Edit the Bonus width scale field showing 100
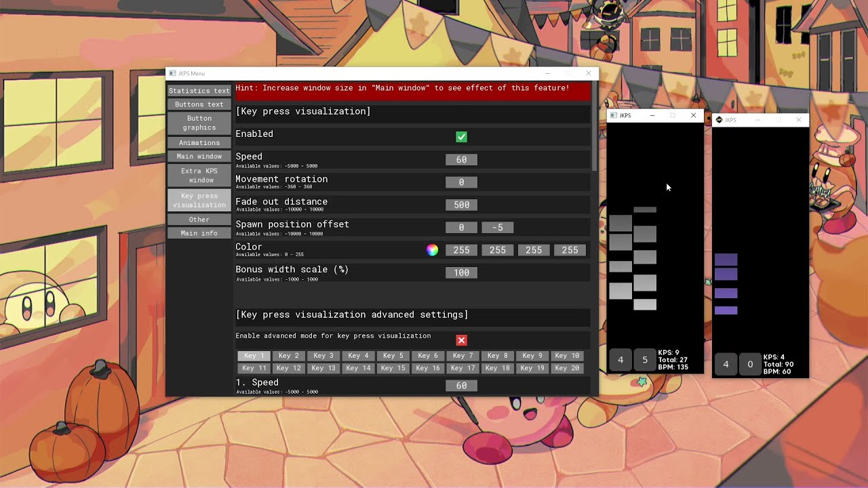This screenshot has width=868, height=488. click(461, 272)
